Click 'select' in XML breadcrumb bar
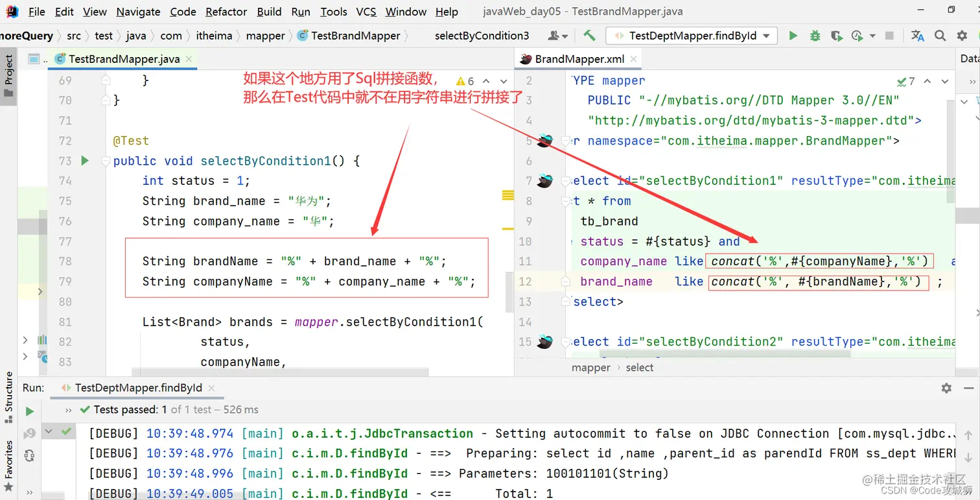 (640, 368)
